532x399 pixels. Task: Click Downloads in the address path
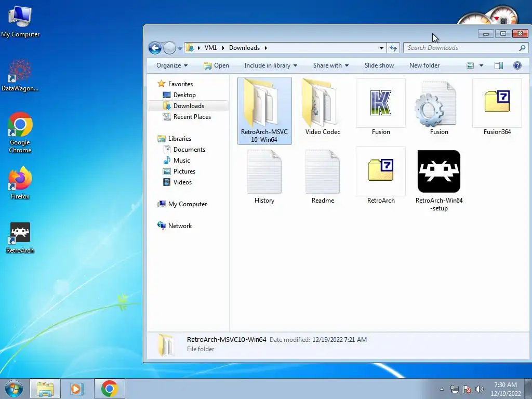244,48
